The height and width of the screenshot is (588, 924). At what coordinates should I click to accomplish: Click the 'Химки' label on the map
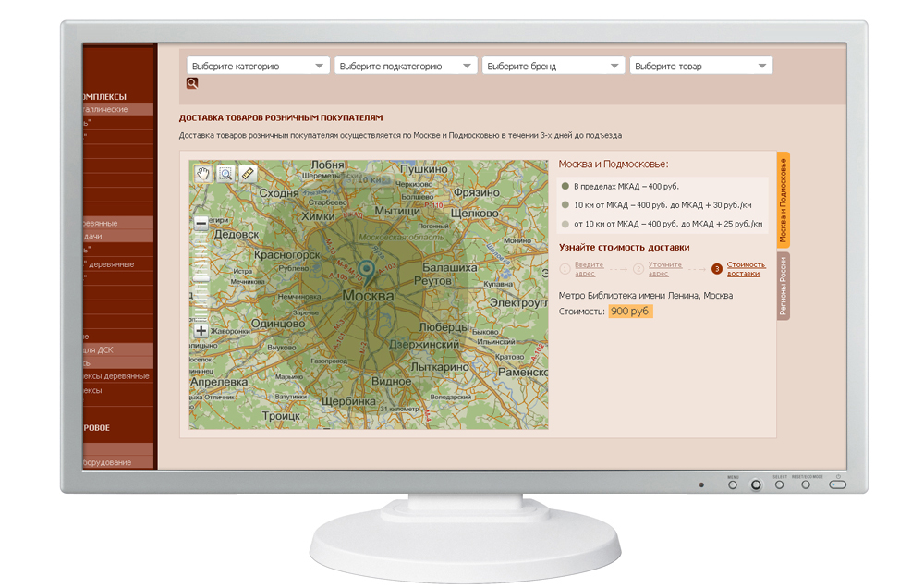pos(318,216)
